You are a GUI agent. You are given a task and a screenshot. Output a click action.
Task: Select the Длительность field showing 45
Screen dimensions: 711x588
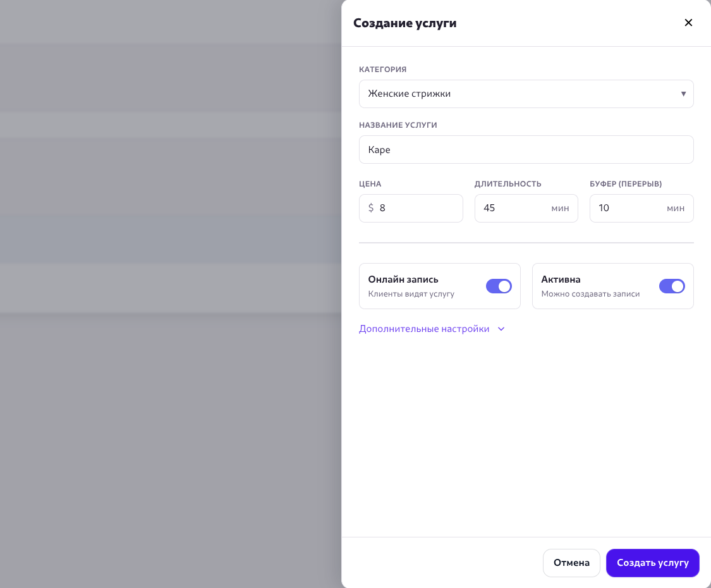point(512,208)
